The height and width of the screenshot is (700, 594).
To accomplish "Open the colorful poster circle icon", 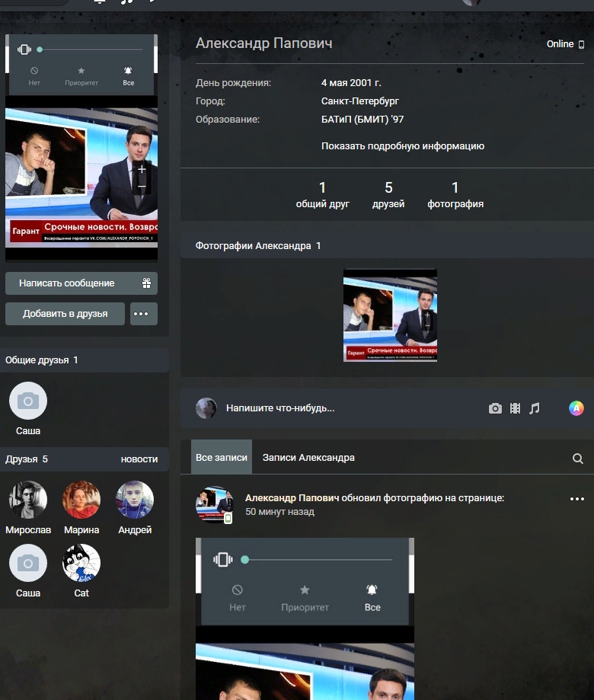I will [576, 408].
